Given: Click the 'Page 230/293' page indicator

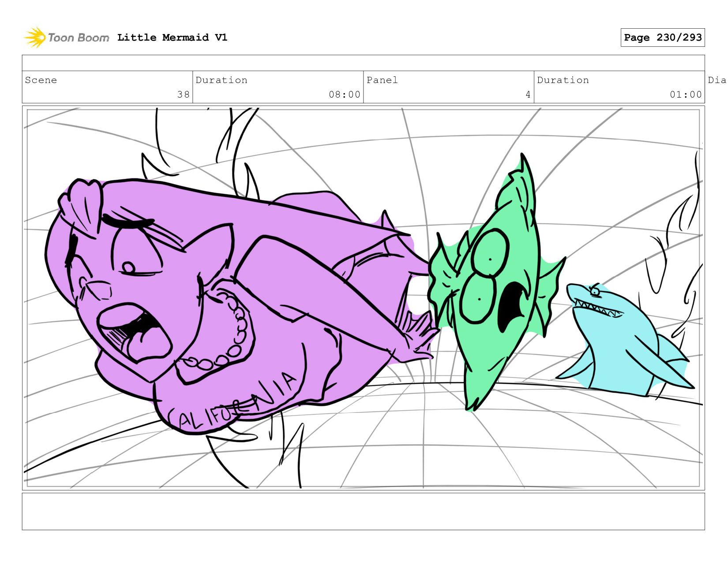Looking at the screenshot, I should coord(663,38).
